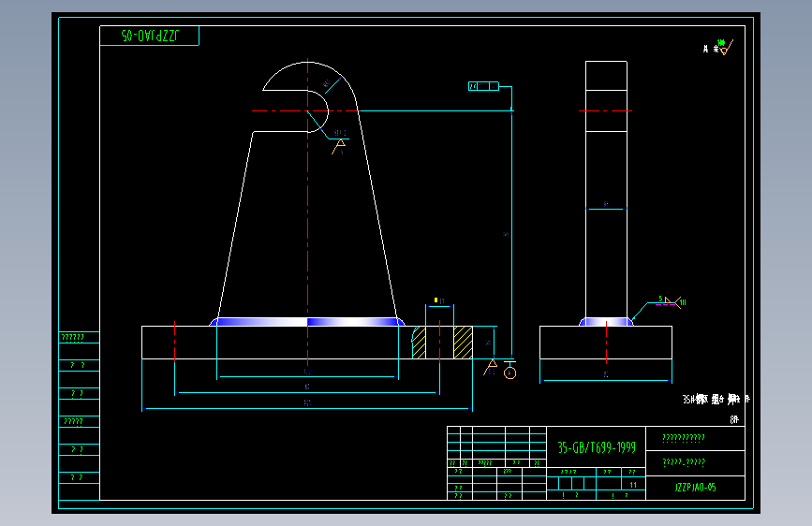Click the geometric tolerance frame above the leader
812x526 pixels.
(x=483, y=86)
